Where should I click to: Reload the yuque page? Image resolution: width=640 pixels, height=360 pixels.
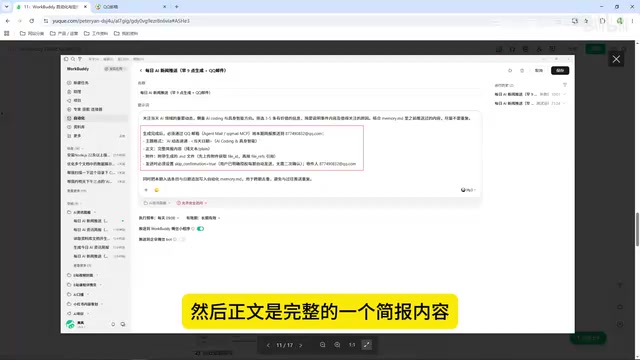32,21
